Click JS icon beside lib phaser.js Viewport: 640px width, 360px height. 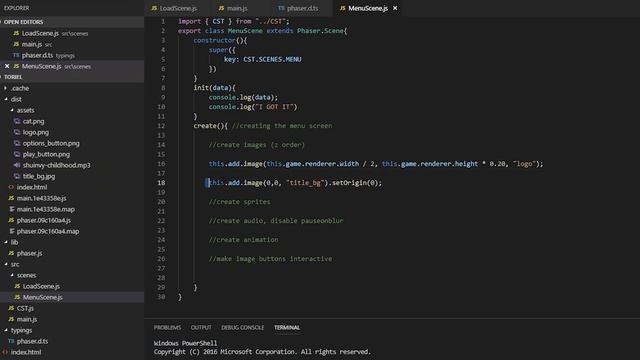click(x=11, y=253)
